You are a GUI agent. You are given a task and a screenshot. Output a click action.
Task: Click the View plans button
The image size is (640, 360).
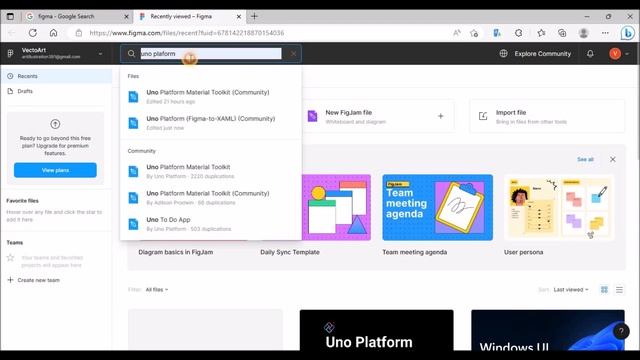click(55, 170)
